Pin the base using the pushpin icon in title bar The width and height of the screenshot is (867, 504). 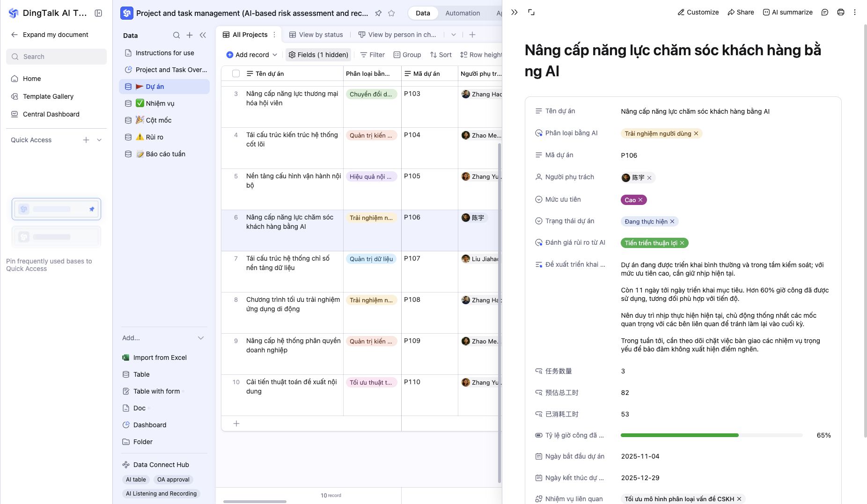click(x=378, y=13)
